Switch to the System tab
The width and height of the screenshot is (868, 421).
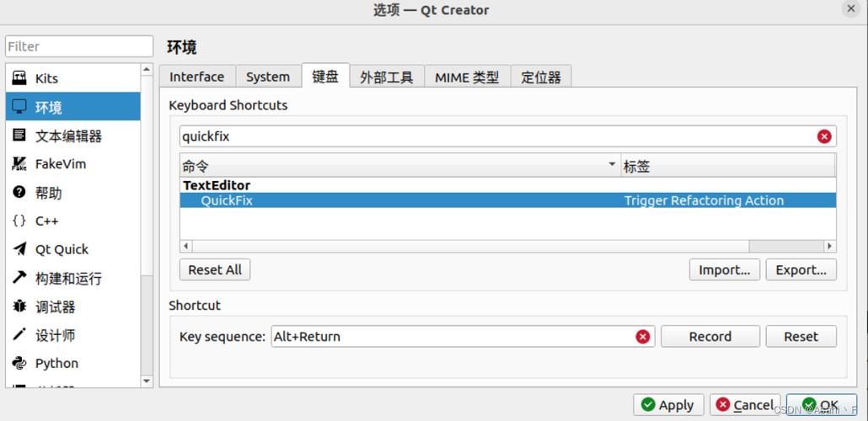268,77
